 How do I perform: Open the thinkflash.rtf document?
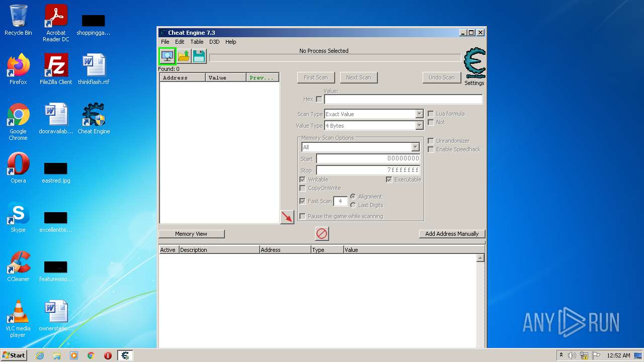(94, 69)
